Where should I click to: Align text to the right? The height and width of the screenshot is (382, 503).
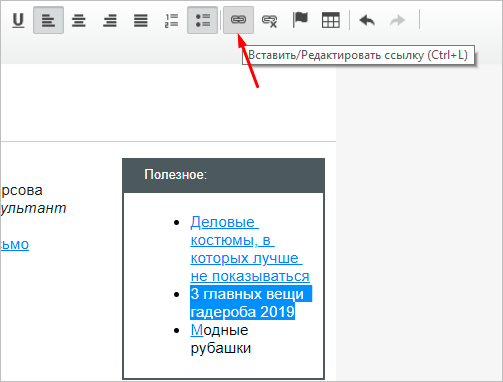110,20
